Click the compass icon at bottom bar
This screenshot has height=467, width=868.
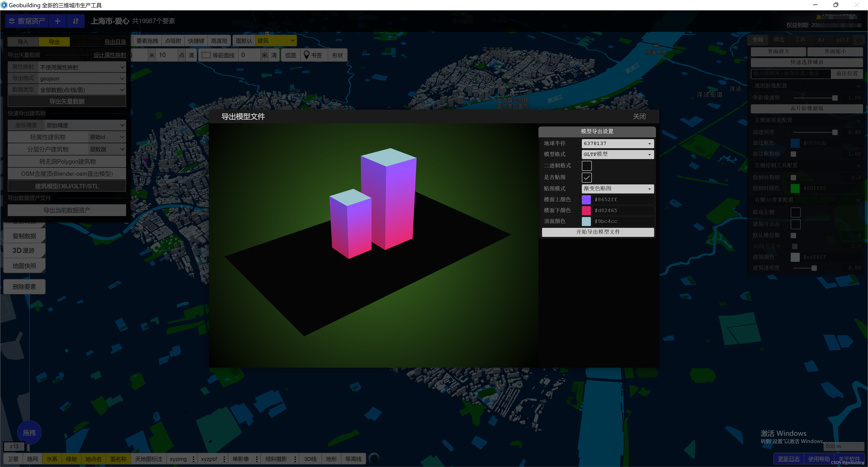pos(374,459)
